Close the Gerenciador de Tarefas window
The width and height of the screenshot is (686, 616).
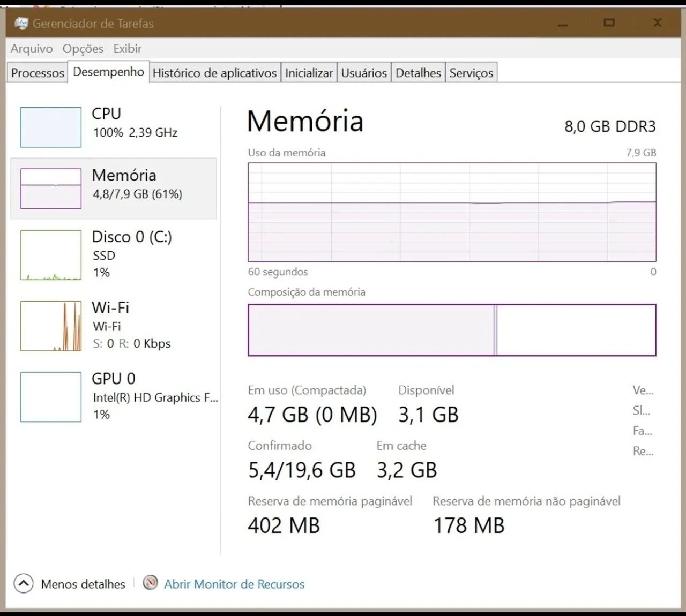click(x=657, y=22)
